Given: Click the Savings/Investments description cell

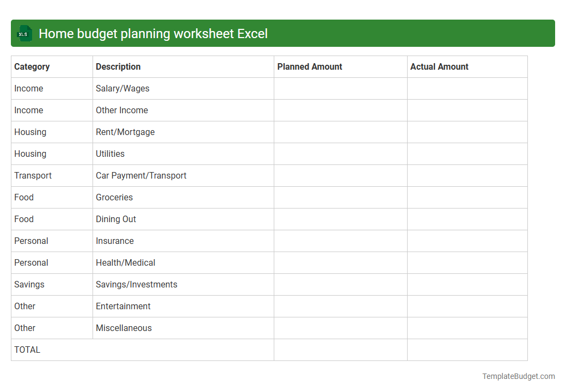Looking at the screenshot, I should (x=136, y=284).
